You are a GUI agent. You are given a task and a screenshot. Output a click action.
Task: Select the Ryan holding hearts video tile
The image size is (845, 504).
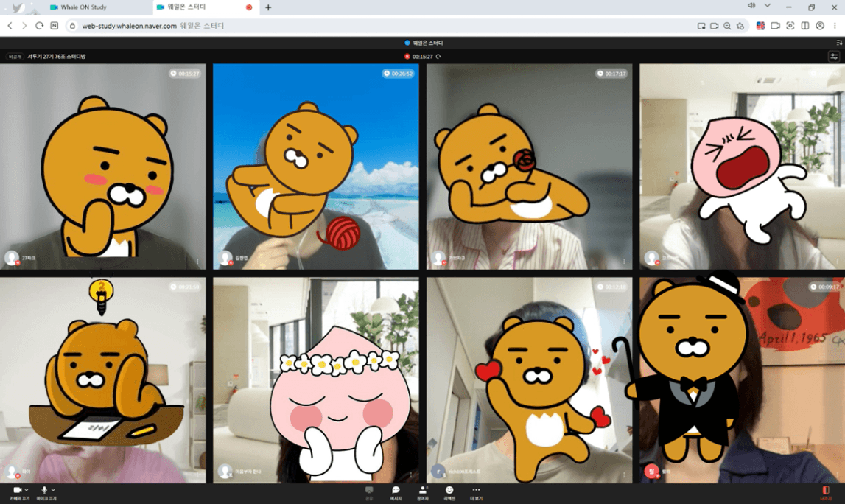click(529, 380)
